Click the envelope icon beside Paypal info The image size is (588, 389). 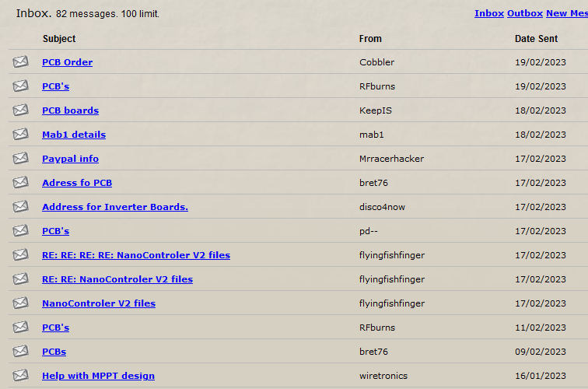point(20,159)
